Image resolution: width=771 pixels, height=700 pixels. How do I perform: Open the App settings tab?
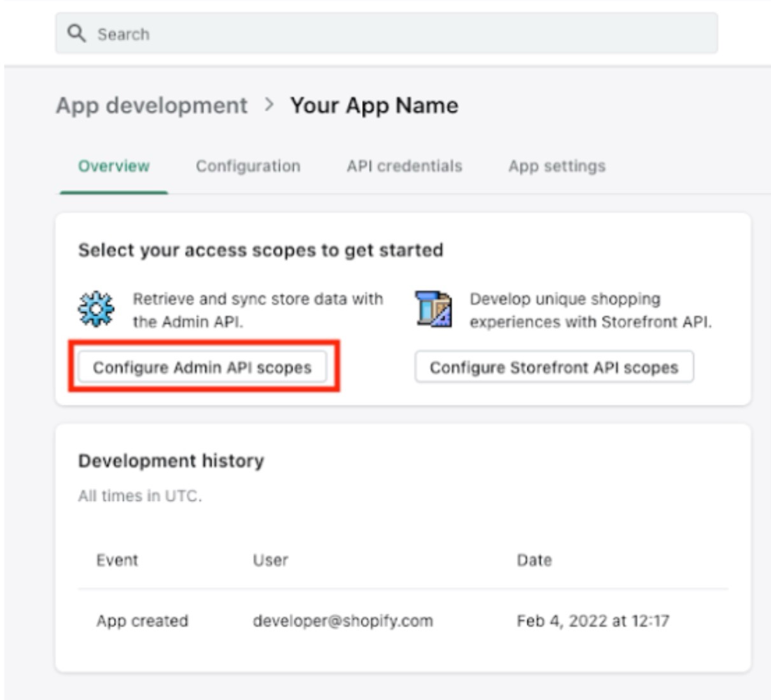557,166
